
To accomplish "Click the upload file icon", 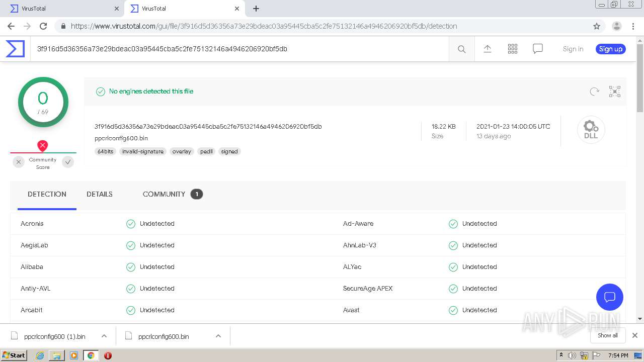I will [x=487, y=49].
